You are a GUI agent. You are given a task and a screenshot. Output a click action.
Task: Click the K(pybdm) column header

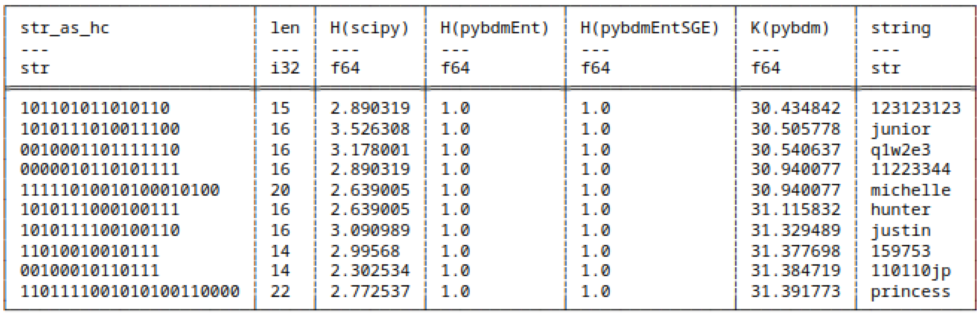pyautogui.click(x=790, y=28)
